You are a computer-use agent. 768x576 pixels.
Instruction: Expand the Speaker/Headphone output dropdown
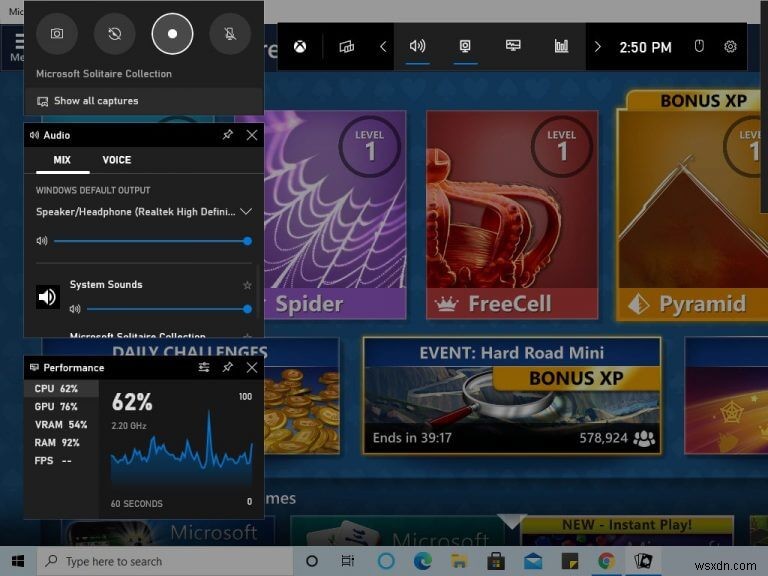246,212
